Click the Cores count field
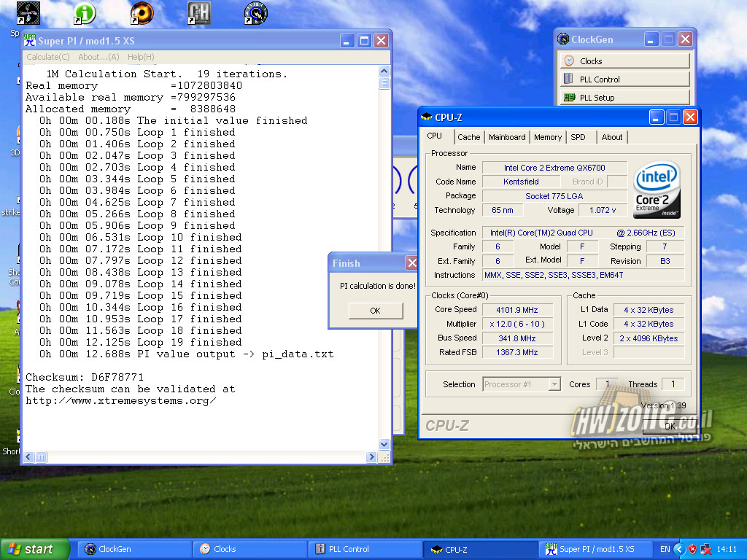747x560 pixels. (608, 384)
